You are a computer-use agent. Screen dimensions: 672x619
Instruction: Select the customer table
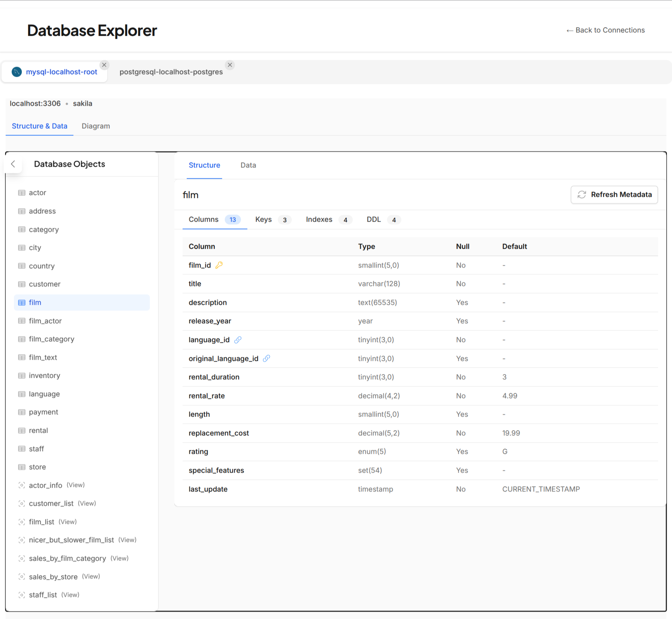tap(44, 284)
